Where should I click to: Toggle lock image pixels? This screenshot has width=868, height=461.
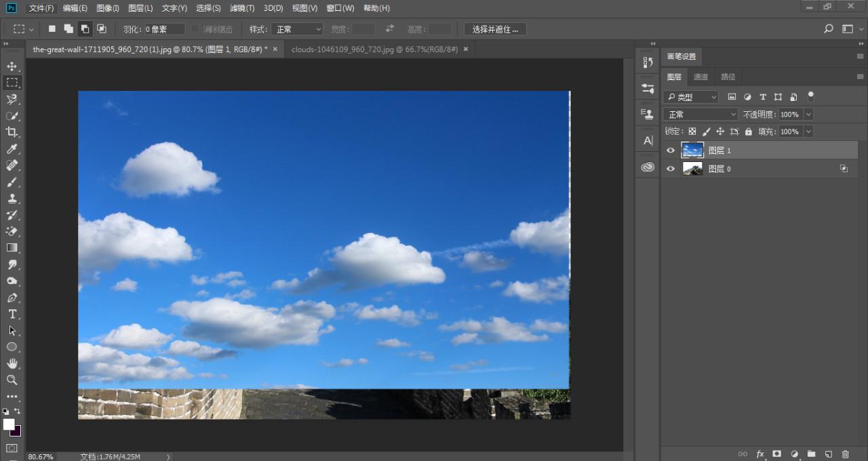tap(706, 132)
